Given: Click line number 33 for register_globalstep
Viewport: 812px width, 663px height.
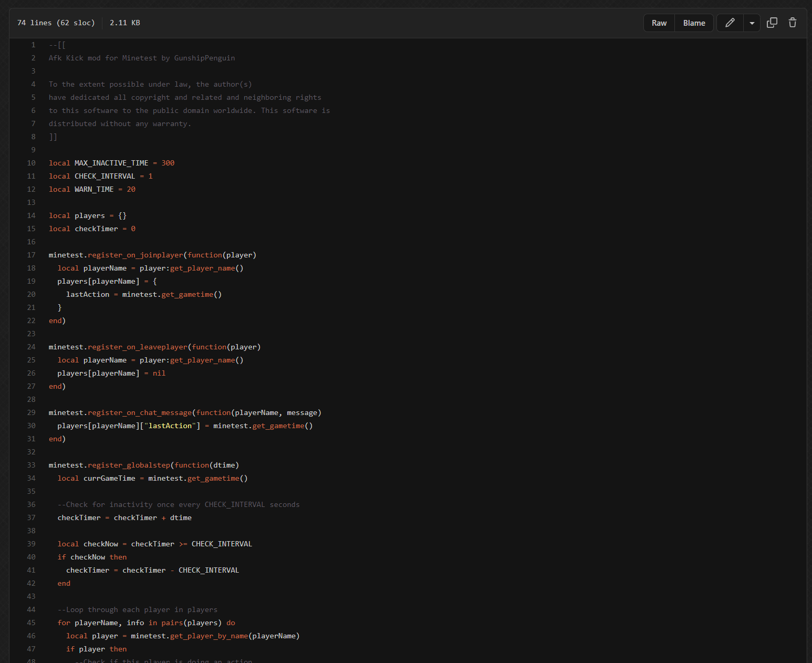Looking at the screenshot, I should coord(32,465).
